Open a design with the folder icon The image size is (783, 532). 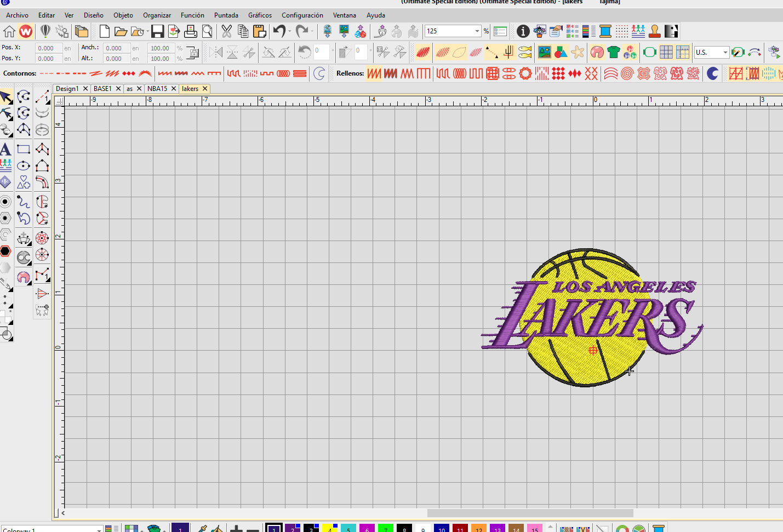point(121,31)
